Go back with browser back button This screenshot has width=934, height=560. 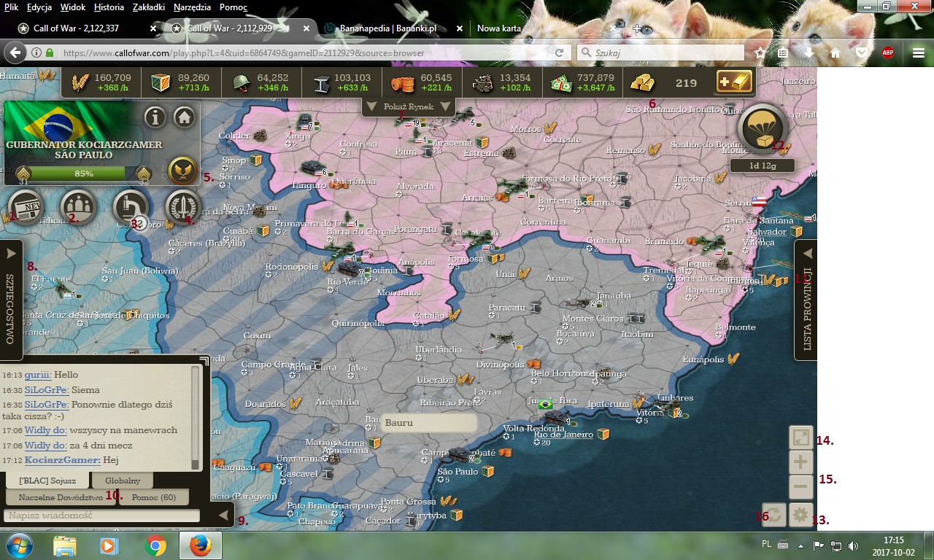tap(15, 52)
